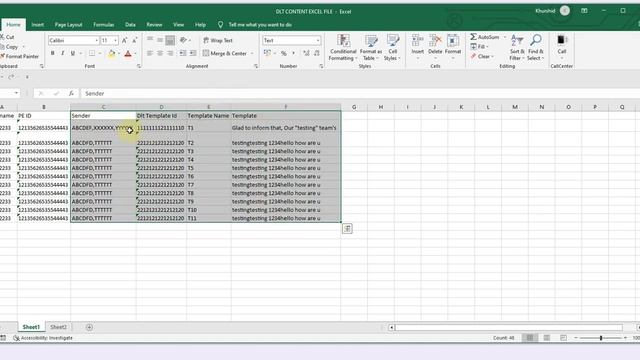Image resolution: width=640 pixels, height=360 pixels.
Task: Click the Insert Function fx icon
Action: [x=71, y=93]
